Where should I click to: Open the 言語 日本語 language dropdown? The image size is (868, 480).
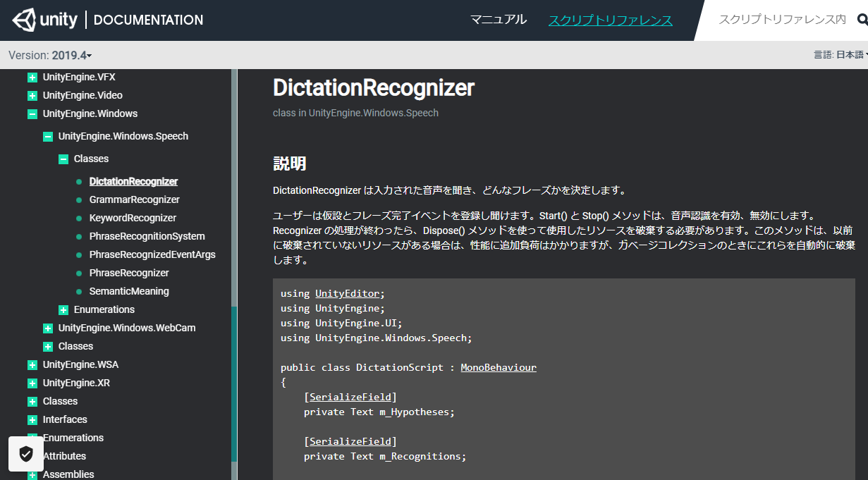pyautogui.click(x=841, y=55)
